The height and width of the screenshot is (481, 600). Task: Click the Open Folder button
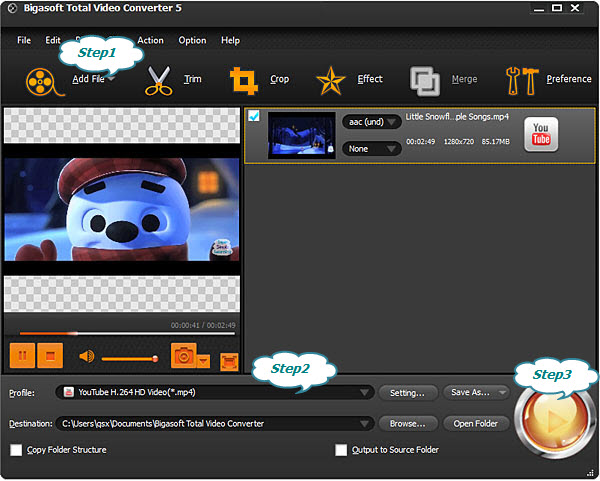pyautogui.click(x=476, y=424)
